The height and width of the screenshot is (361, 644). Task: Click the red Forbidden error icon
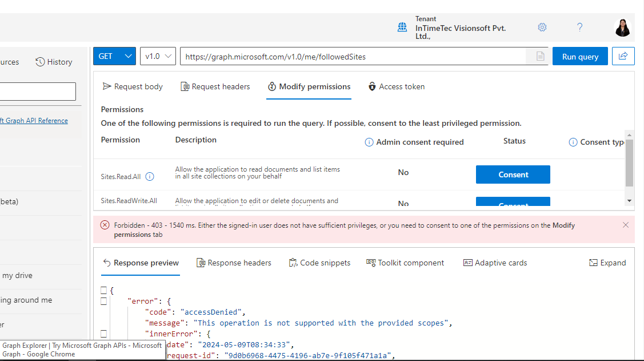[105, 225]
